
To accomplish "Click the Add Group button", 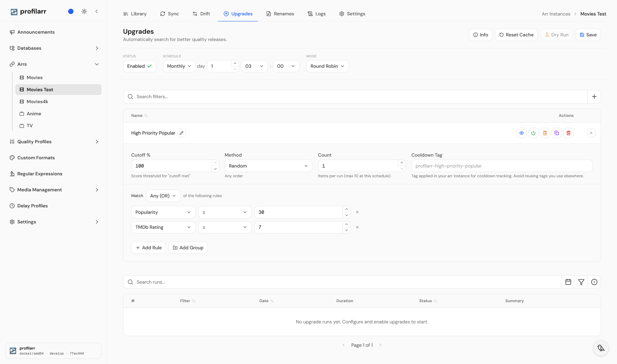I will (x=188, y=248).
